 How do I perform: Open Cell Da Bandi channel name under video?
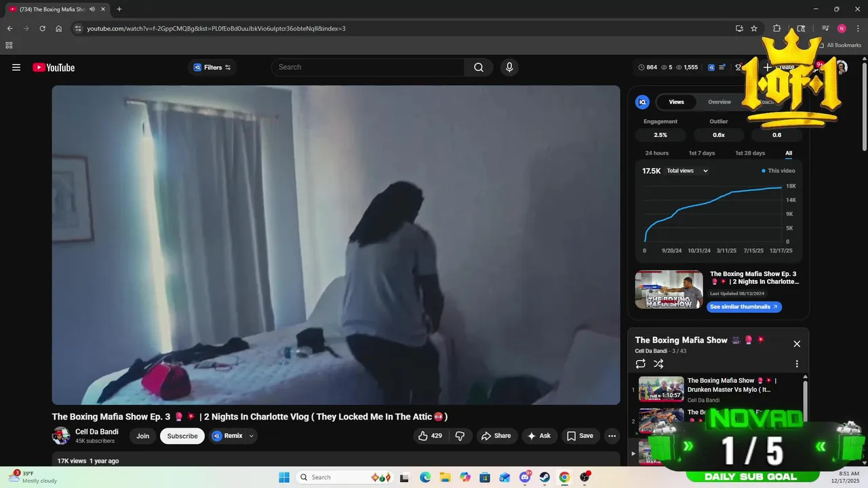point(97,432)
